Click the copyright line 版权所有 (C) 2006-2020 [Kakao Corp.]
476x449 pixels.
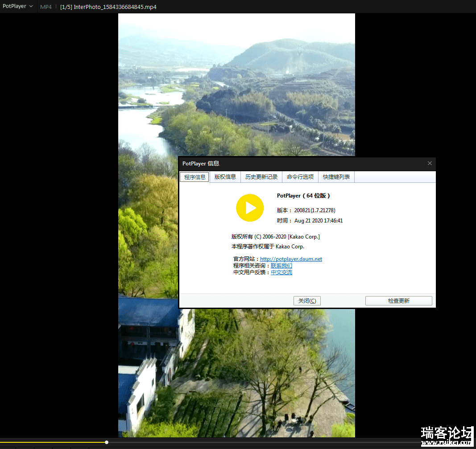pos(275,237)
